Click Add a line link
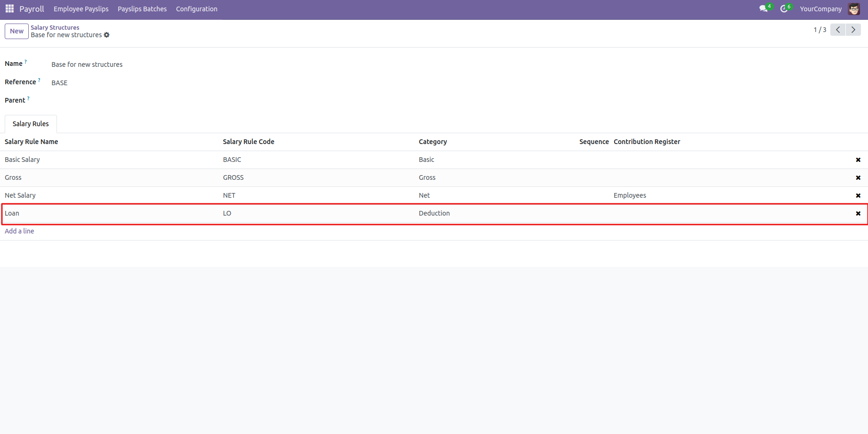Viewport: 868px width, 434px height. [x=19, y=231]
